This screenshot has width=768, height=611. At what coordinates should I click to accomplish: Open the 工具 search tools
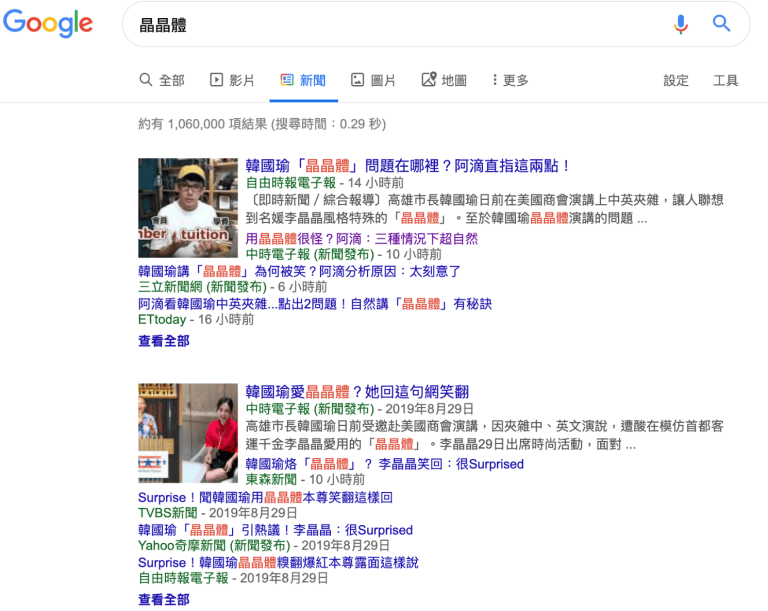[725, 80]
